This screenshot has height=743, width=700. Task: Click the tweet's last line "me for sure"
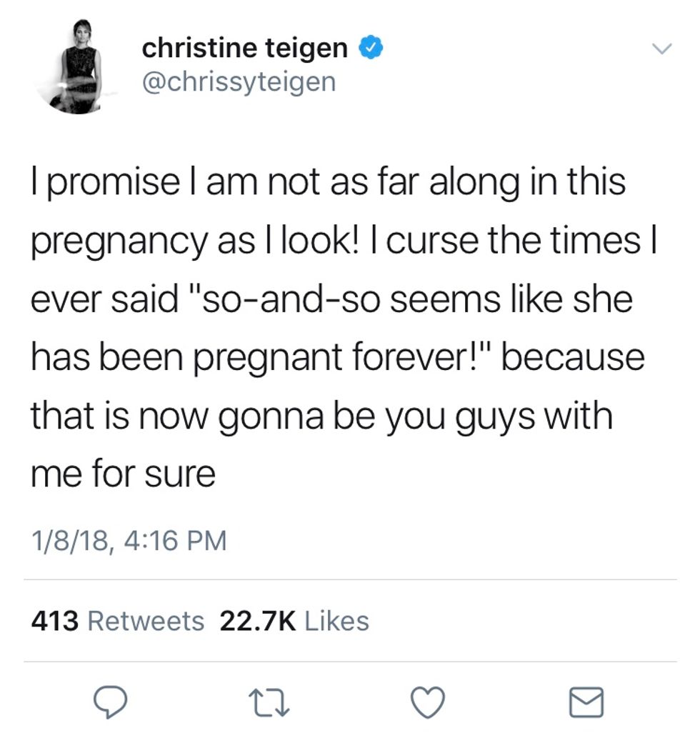pos(122,474)
